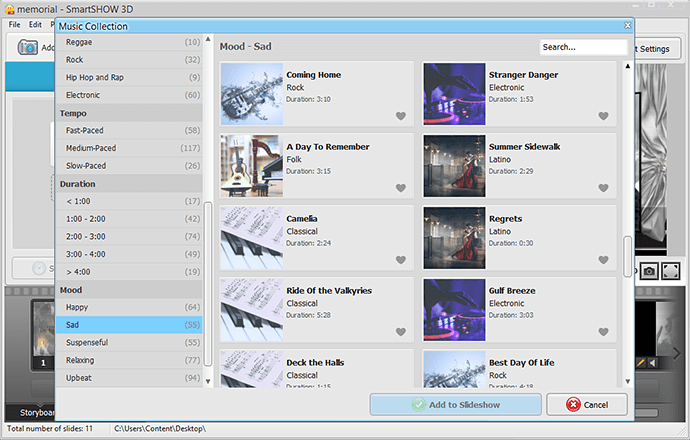Click the track list scrollbar thumb
This screenshot has width=690, height=440.
tap(628, 257)
